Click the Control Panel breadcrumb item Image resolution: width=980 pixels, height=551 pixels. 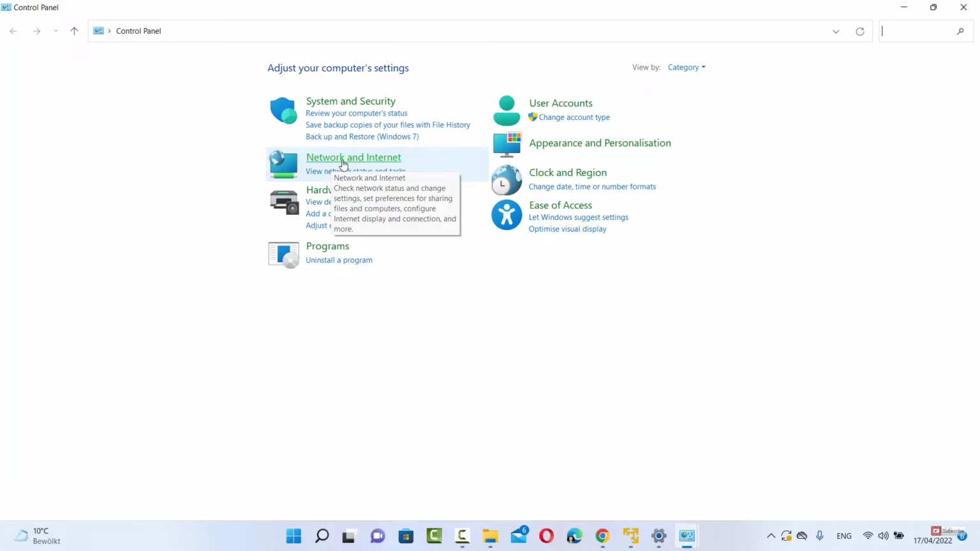tap(138, 31)
